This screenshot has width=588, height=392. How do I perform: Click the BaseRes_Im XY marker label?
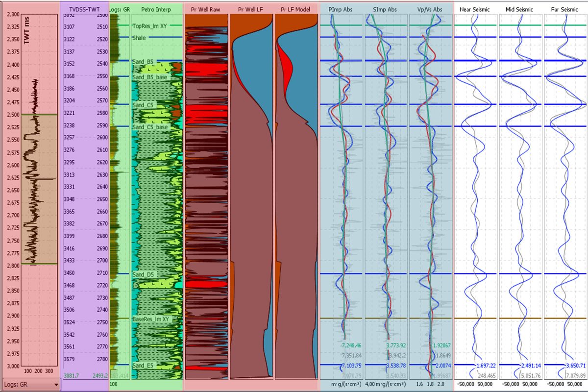coord(151,319)
